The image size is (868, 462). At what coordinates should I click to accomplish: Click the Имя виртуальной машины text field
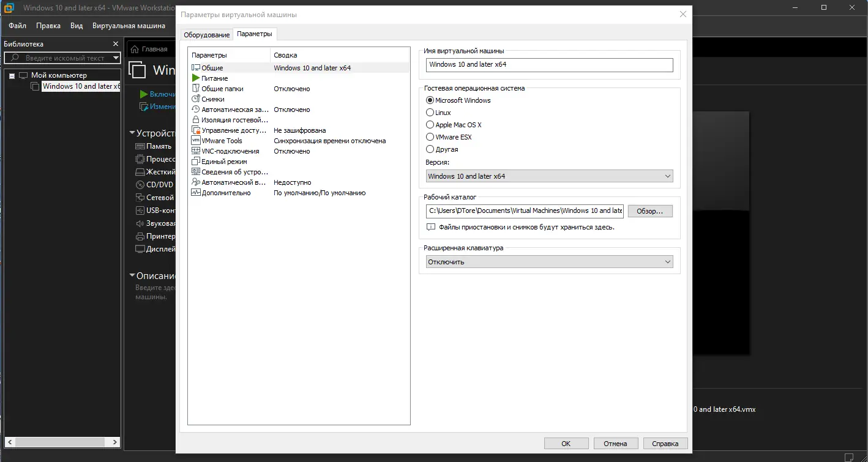pyautogui.click(x=549, y=64)
